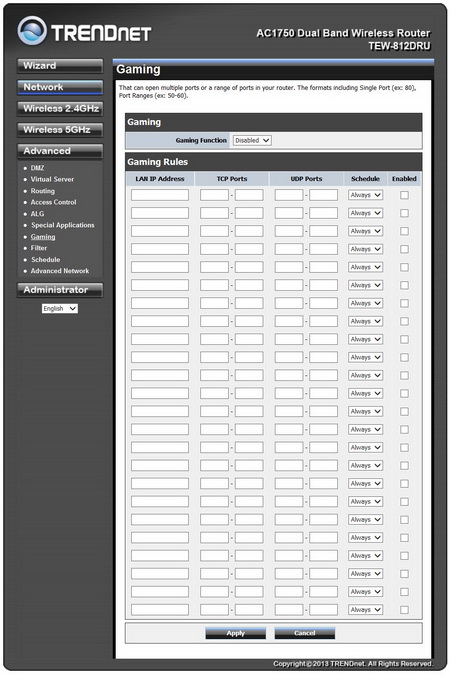Go to the Access Control link

(x=53, y=202)
